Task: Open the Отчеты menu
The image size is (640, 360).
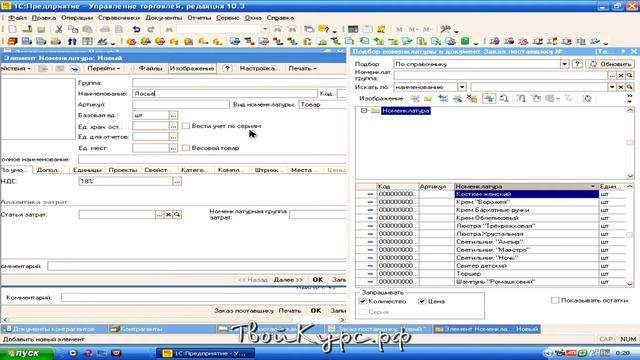Action: pos(199,18)
